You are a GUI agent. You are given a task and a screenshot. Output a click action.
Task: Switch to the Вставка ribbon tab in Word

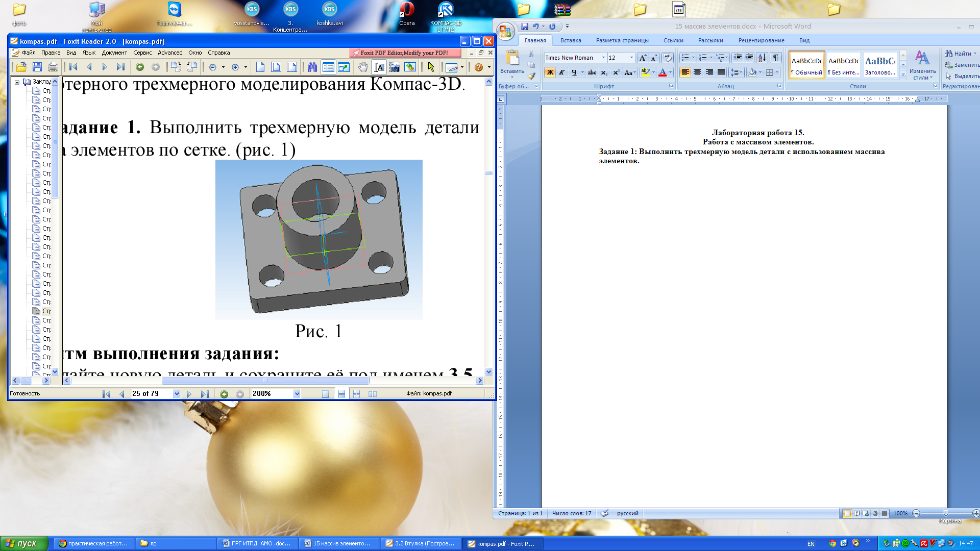(x=571, y=40)
